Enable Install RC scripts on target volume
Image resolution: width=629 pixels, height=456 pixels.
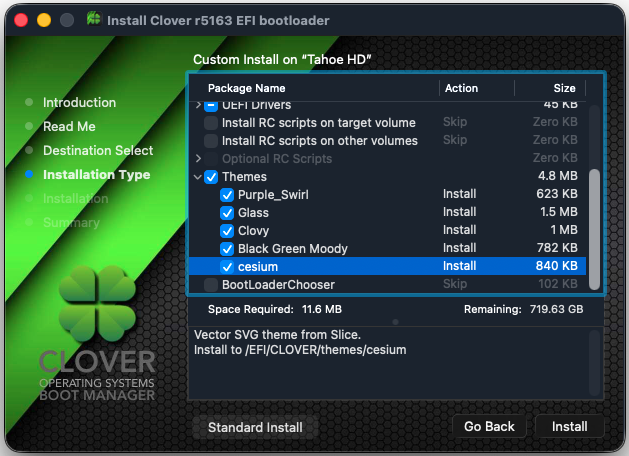211,123
